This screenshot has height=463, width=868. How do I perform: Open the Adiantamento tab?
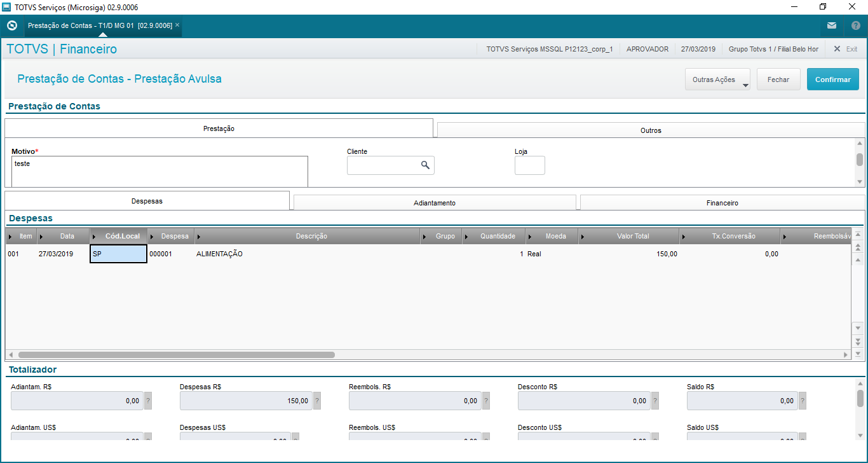(435, 203)
